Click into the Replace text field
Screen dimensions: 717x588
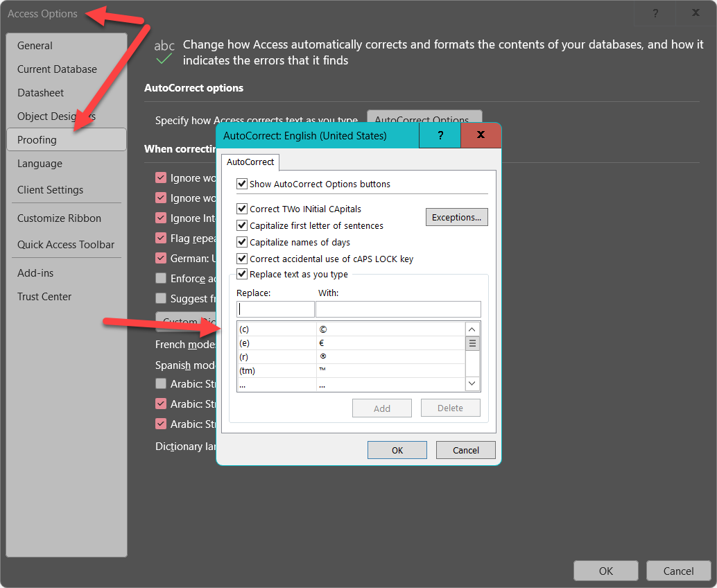pyautogui.click(x=275, y=309)
